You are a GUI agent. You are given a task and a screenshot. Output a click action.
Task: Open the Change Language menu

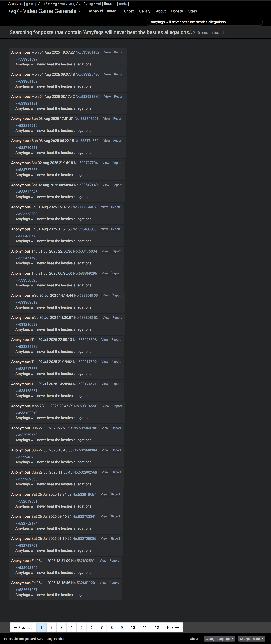pyautogui.click(x=219, y=639)
